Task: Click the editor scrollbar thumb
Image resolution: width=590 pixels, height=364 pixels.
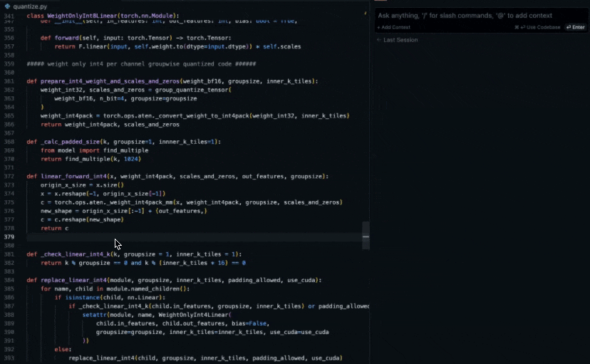Action: [x=366, y=236]
